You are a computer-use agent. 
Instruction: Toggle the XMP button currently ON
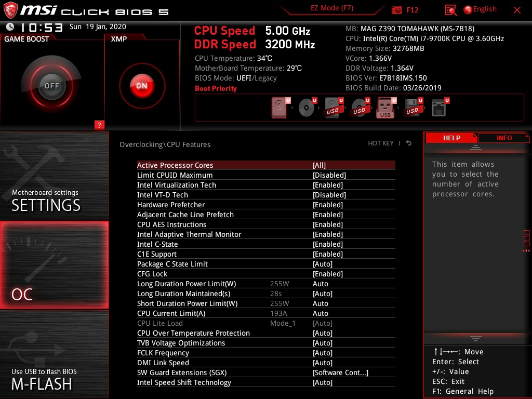[142, 86]
